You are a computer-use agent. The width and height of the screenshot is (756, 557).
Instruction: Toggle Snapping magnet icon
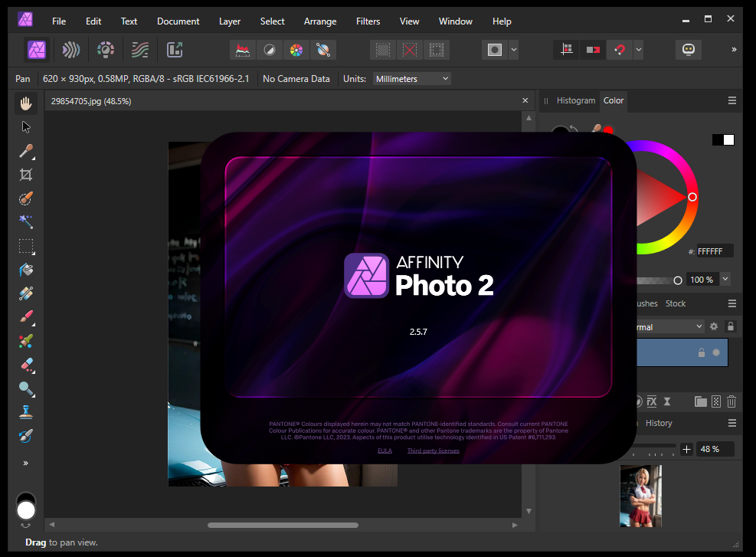620,50
